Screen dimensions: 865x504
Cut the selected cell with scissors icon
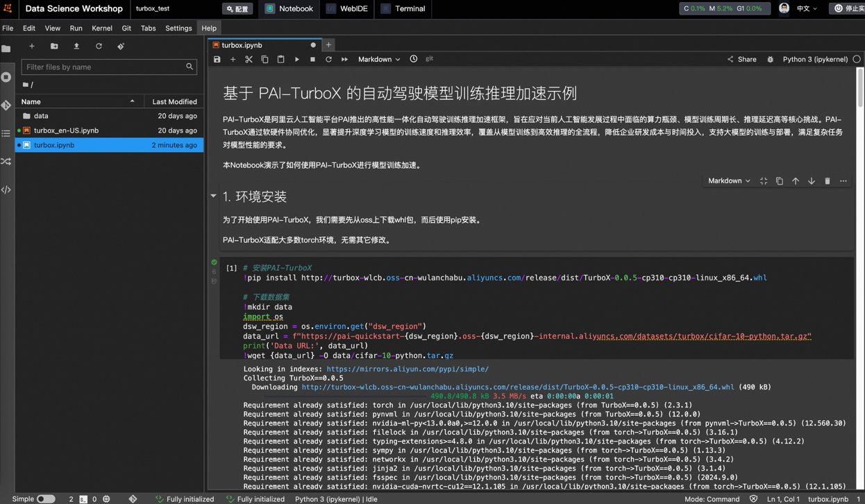point(249,60)
